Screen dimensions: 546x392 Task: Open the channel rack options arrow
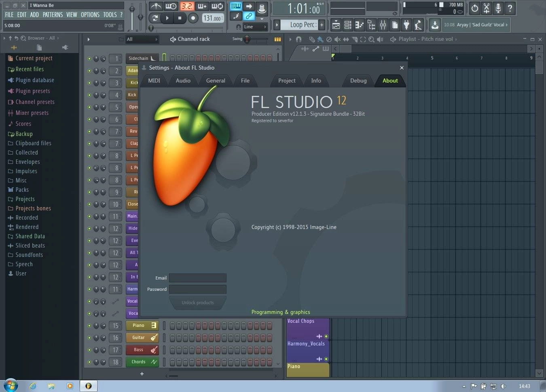pyautogui.click(x=89, y=39)
